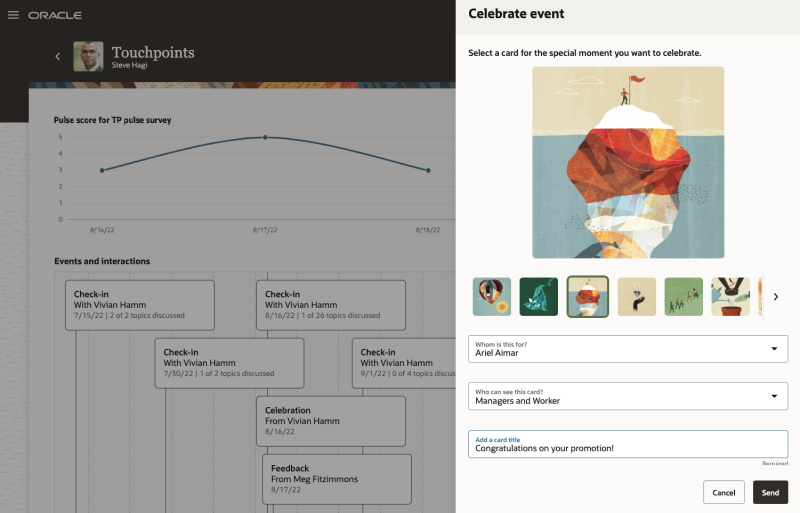800x513 pixels.
Task: Send the celebration card
Action: [770, 492]
